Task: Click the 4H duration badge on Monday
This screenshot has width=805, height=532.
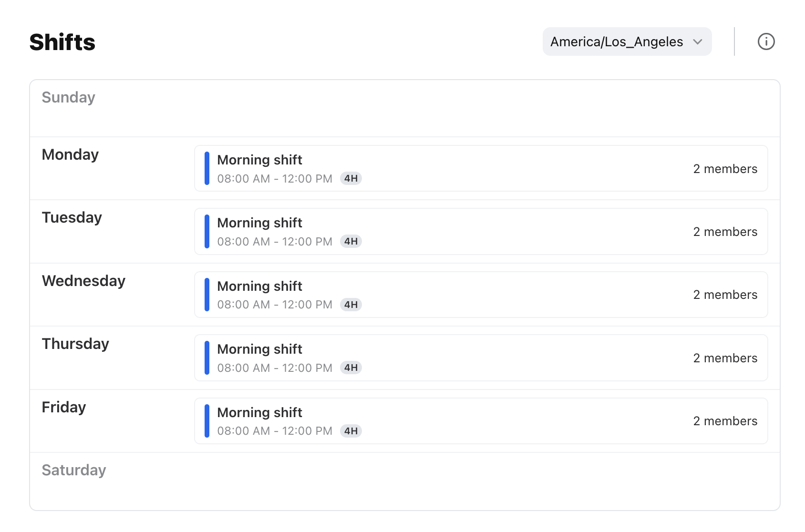Action: (351, 179)
